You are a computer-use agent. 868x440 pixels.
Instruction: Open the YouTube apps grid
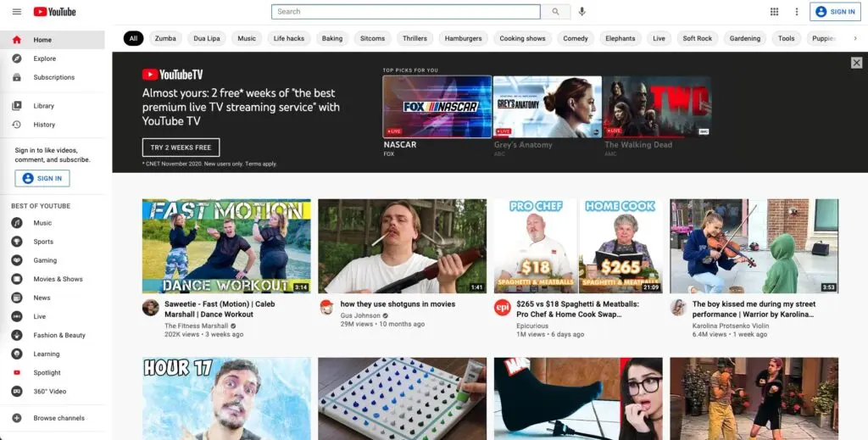point(774,12)
